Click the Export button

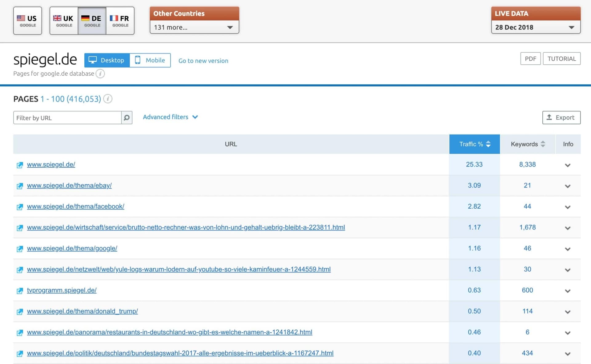click(x=561, y=118)
